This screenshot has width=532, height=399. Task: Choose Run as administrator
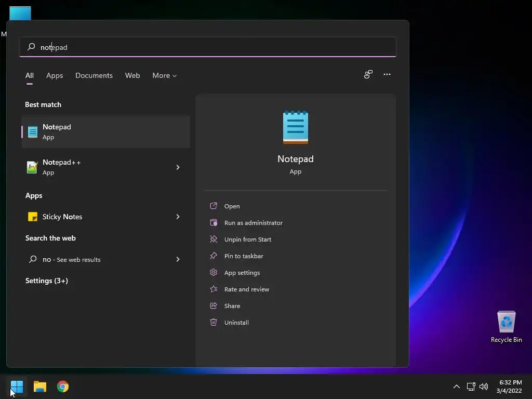[x=254, y=222]
